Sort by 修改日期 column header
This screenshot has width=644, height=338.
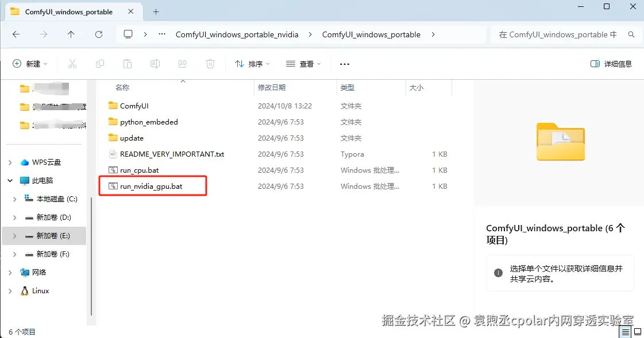pos(272,87)
